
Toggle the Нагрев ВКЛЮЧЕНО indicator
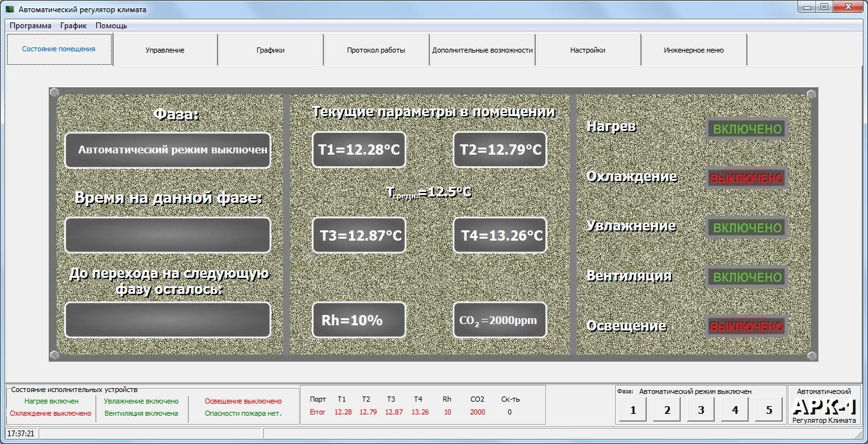tap(747, 129)
